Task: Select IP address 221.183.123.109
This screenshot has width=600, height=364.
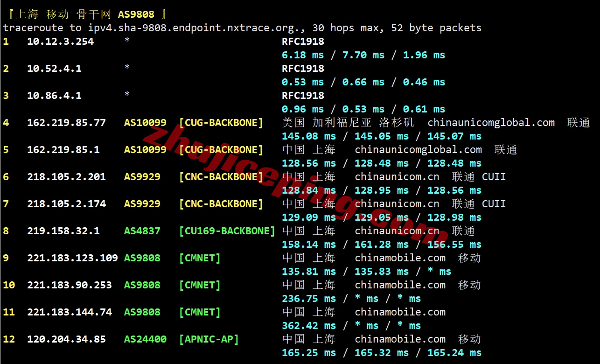Action: click(x=72, y=258)
